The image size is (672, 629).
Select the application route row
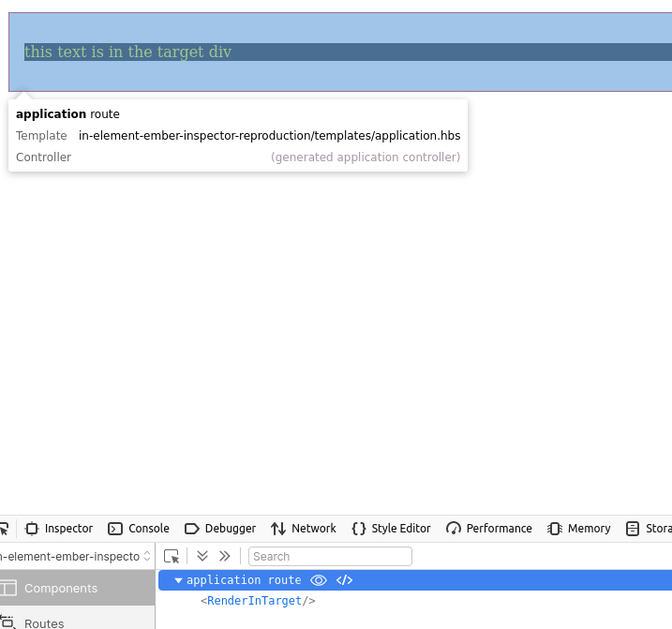click(x=415, y=580)
